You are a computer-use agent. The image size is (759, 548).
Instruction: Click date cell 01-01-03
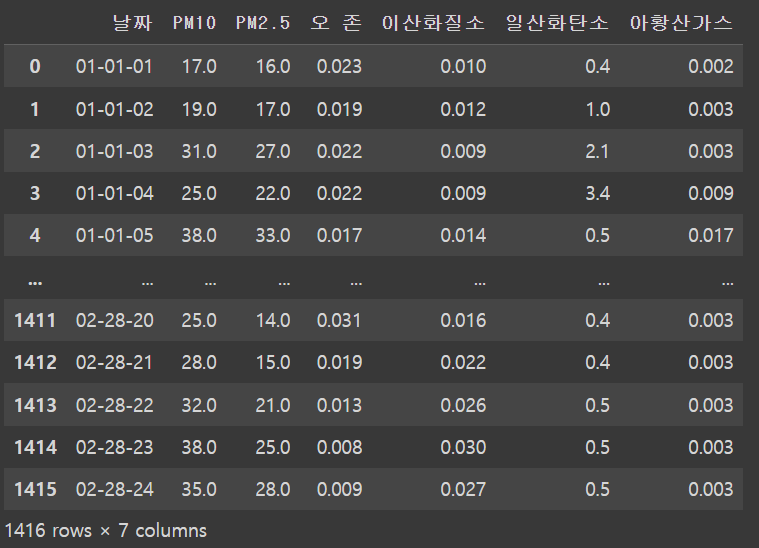[114, 151]
